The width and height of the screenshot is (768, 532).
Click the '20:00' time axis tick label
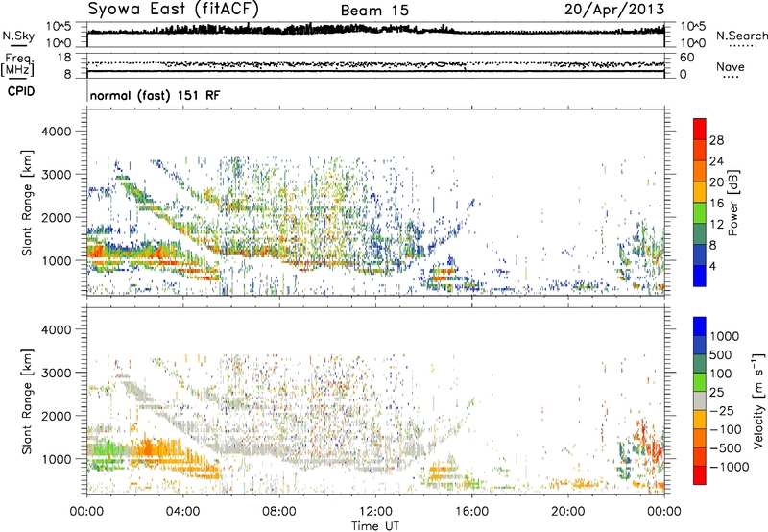pyautogui.click(x=568, y=512)
